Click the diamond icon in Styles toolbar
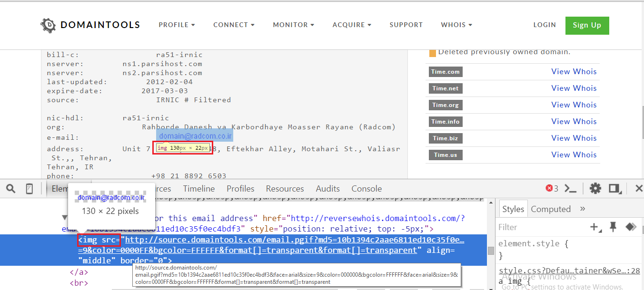 pyautogui.click(x=631, y=227)
